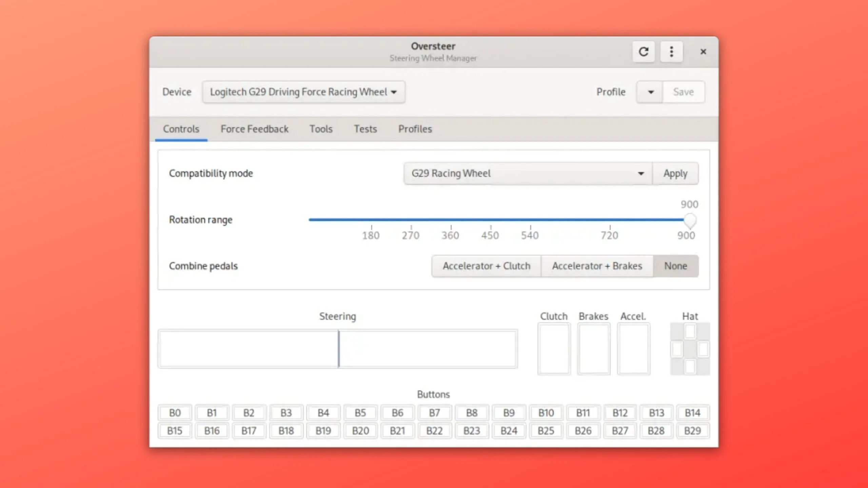Screen dimensions: 868x488
Task: Switch to Tests tab
Action: click(366, 129)
